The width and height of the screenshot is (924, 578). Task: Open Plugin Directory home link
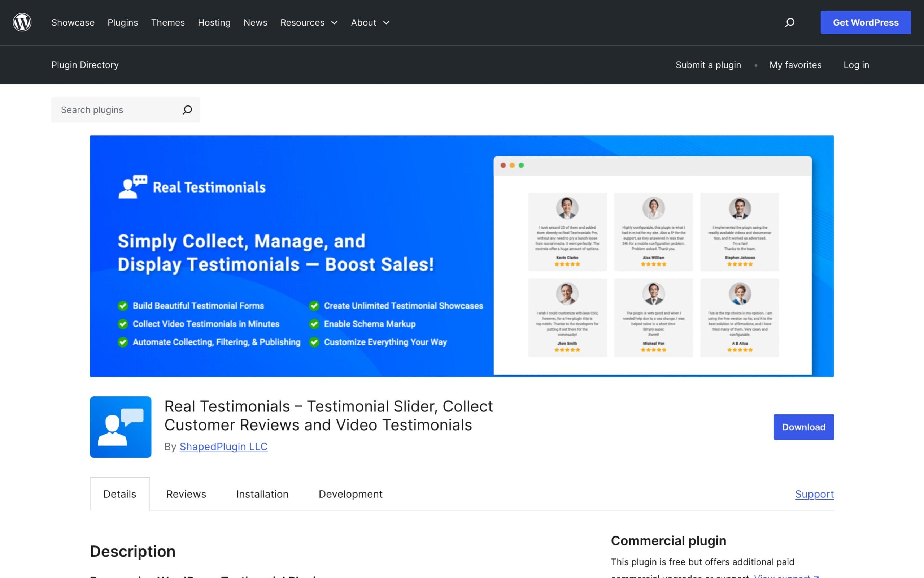(x=85, y=65)
